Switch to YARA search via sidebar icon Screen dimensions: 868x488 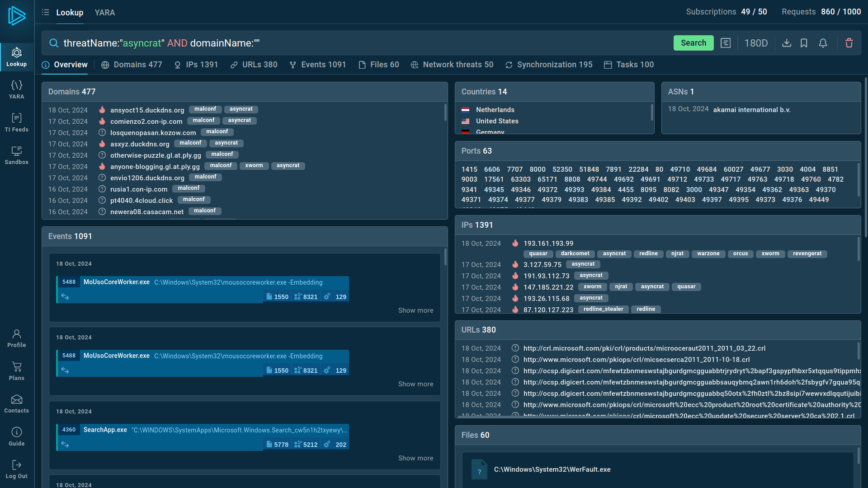coord(17,89)
